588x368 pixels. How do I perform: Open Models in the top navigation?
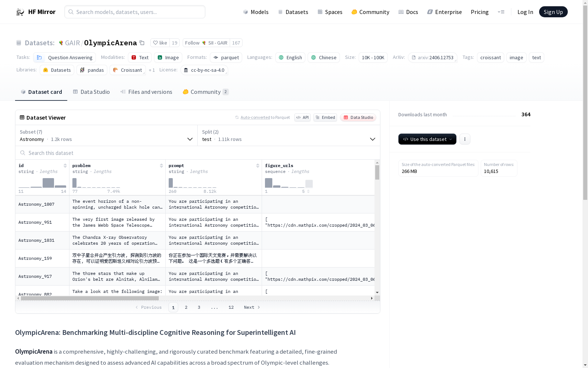coord(256,12)
